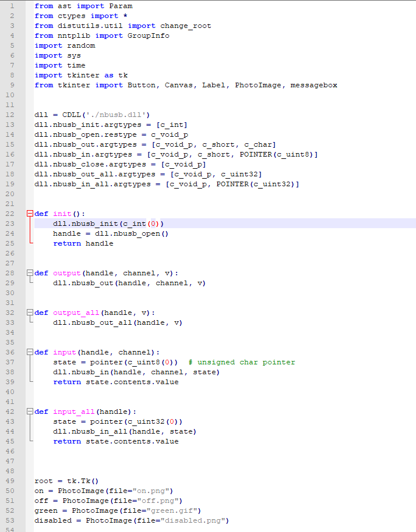Click 'GroupInfo' on line 4
This screenshot has width=416, height=532.
pos(149,36)
